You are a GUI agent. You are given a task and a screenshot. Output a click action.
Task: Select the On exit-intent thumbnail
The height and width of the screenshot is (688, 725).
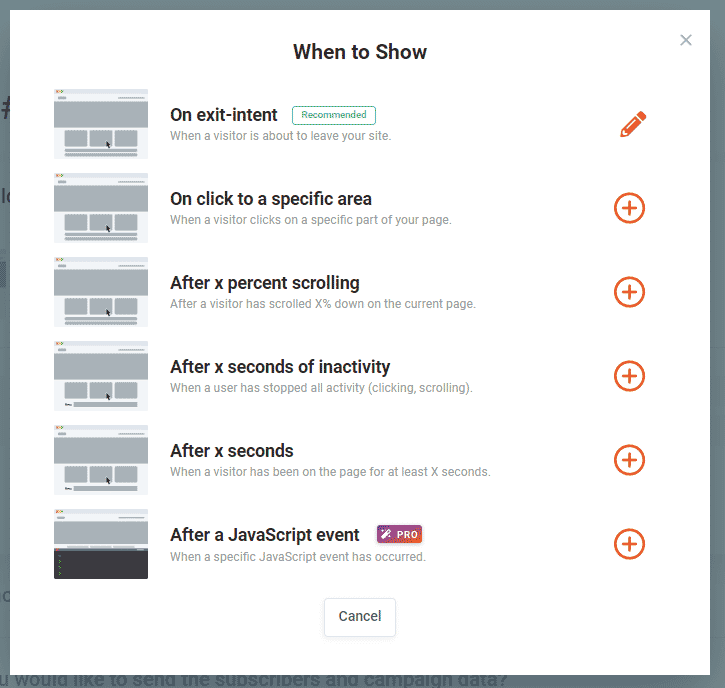click(x=101, y=124)
